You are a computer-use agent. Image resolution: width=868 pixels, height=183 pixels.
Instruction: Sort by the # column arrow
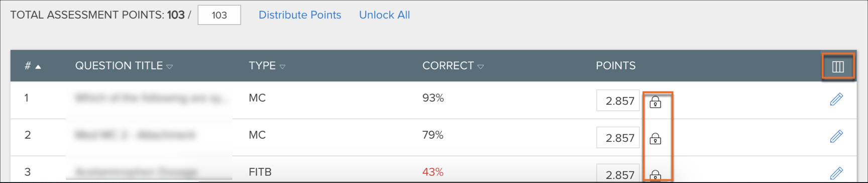[38, 66]
